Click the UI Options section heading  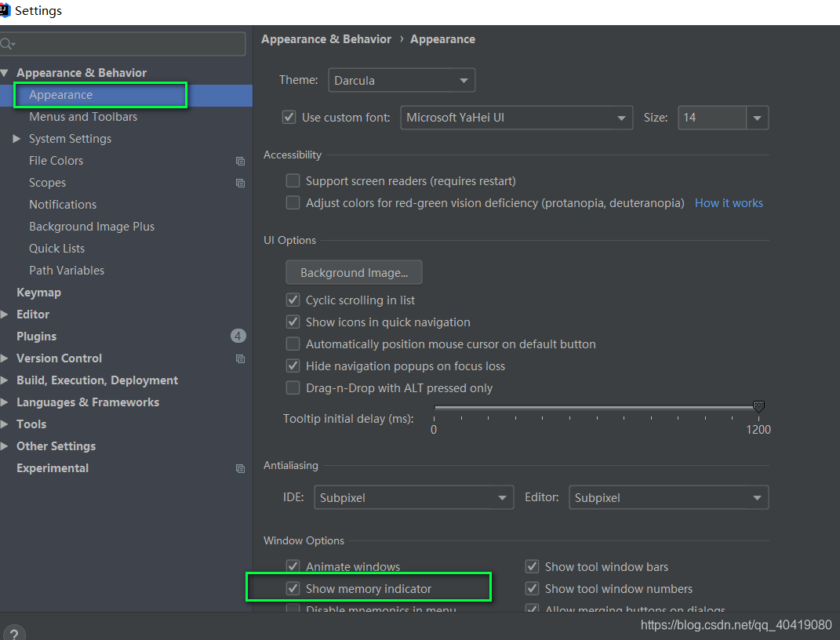point(290,241)
